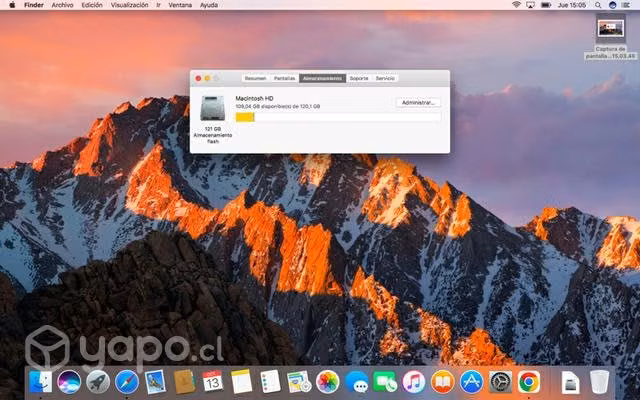Open the Finder menu

pyautogui.click(x=34, y=5)
